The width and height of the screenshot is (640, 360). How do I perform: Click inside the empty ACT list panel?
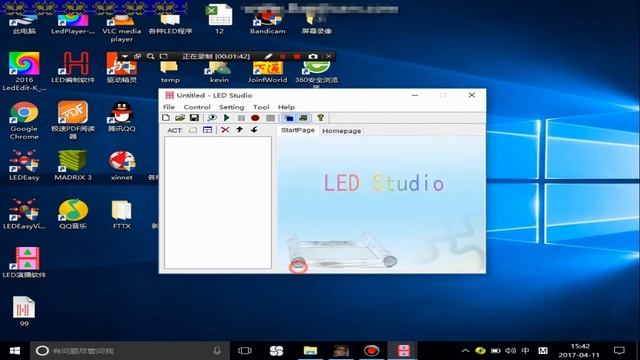click(218, 202)
